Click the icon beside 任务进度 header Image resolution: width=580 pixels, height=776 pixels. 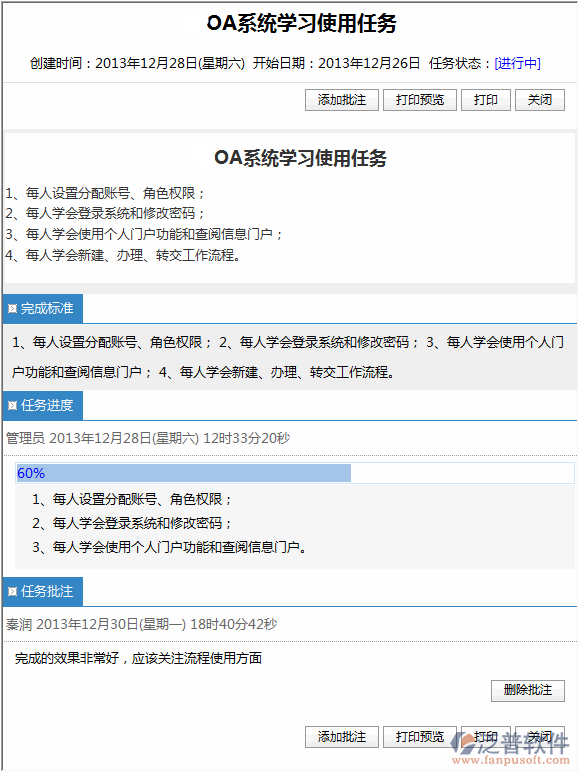click(x=12, y=406)
